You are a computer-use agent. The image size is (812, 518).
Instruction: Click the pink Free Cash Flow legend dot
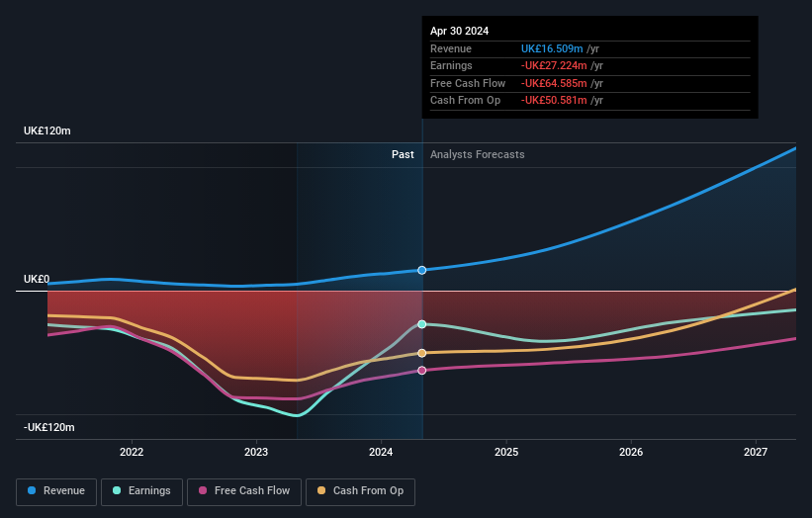(x=203, y=490)
